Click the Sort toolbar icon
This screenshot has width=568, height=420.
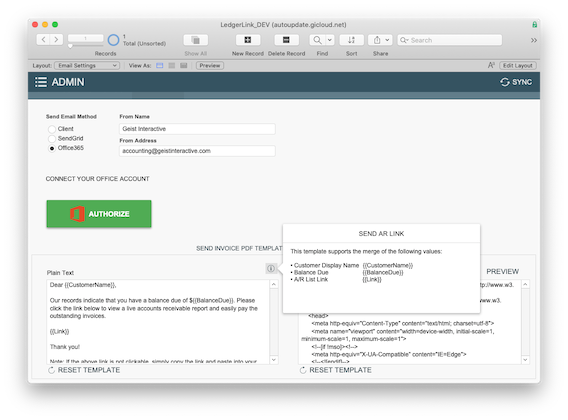click(x=351, y=40)
